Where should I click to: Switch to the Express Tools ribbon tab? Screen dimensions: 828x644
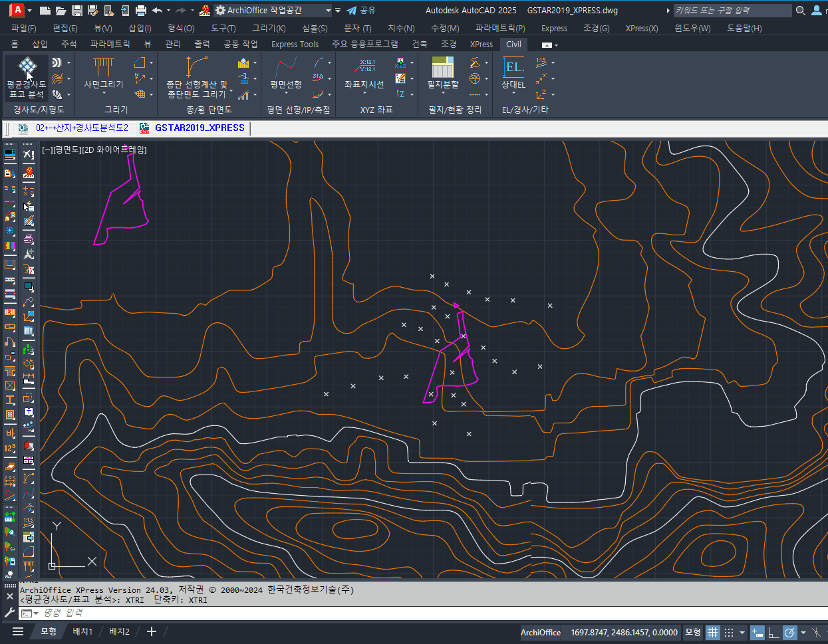coord(295,44)
